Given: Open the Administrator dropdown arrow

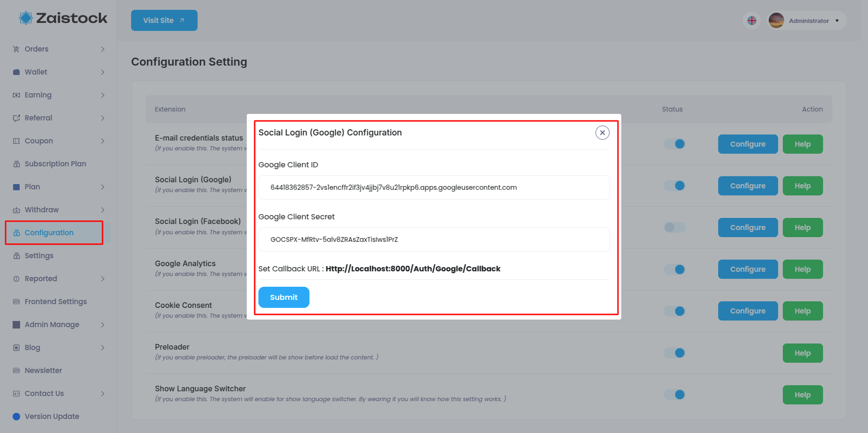Looking at the screenshot, I should tap(837, 21).
